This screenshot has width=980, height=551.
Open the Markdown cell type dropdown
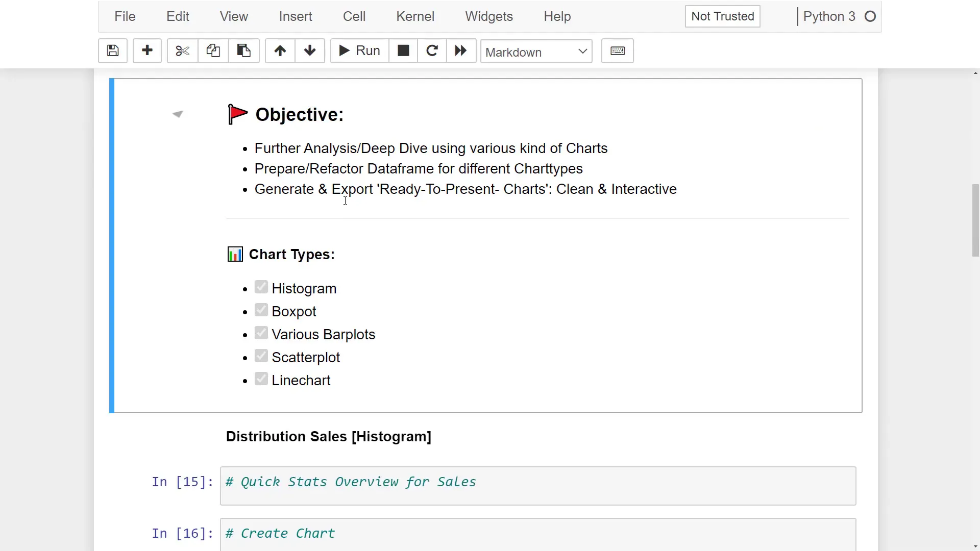(x=536, y=51)
